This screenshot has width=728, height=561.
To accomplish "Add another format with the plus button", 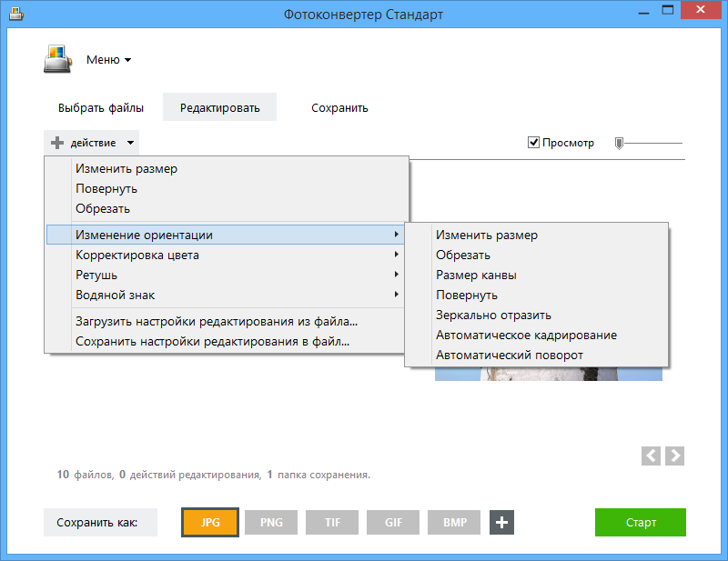I will click(501, 523).
